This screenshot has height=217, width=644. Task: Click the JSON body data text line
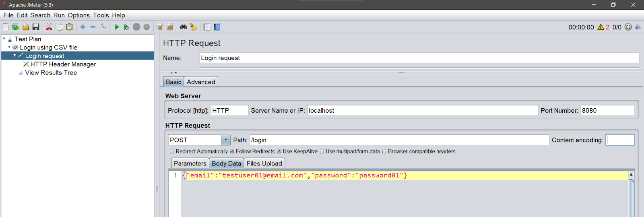click(x=295, y=175)
